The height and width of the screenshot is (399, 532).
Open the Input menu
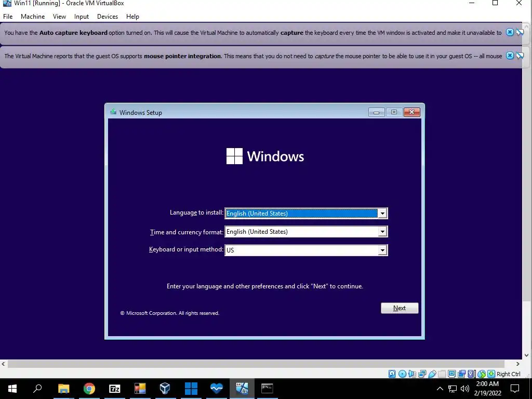coord(82,16)
